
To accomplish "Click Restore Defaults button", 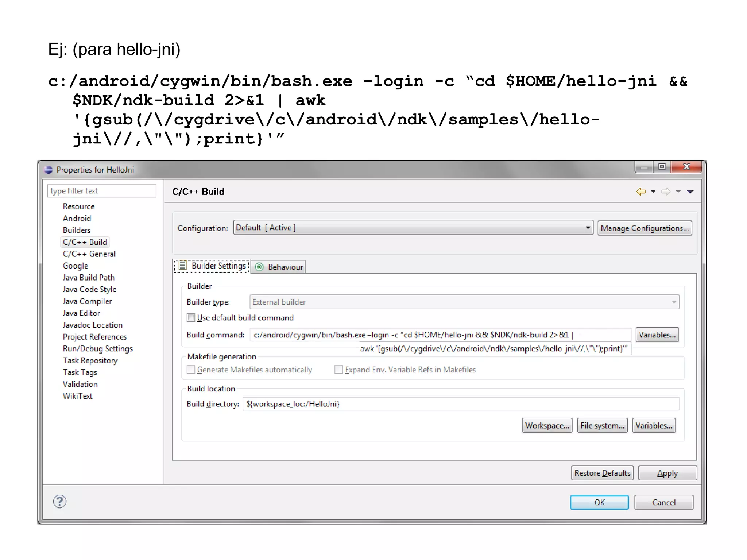I will pyautogui.click(x=602, y=473).
